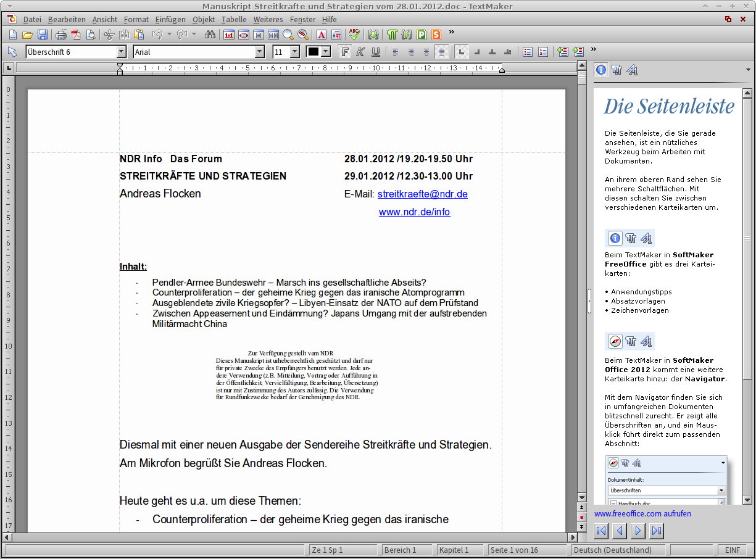Show more format toolbar buttons via chevron
The image size is (756, 559).
click(x=594, y=49)
